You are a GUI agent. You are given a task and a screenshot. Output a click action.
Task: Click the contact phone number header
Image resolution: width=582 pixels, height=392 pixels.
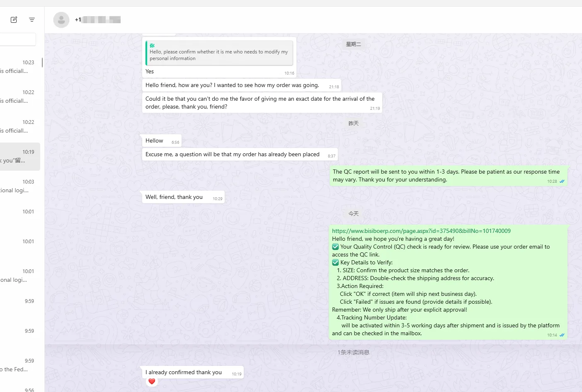[98, 19]
